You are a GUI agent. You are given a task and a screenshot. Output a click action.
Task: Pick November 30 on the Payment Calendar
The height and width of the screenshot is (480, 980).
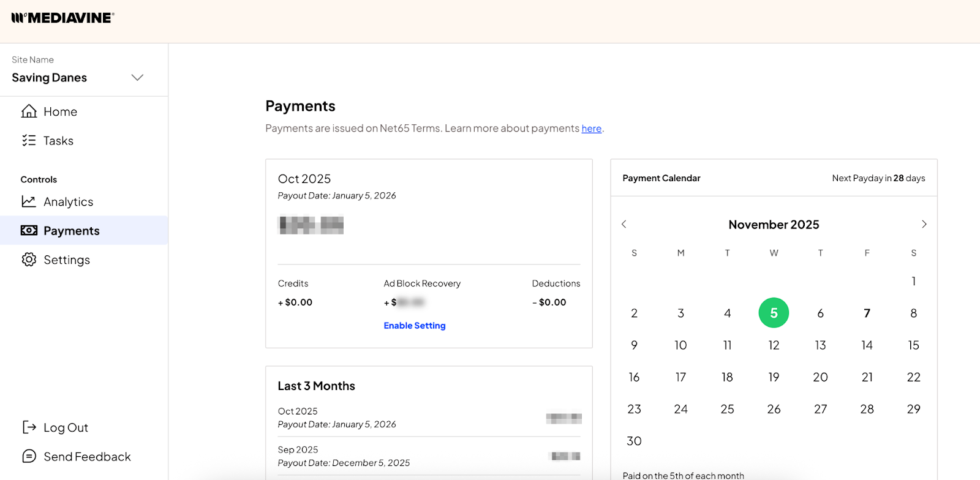tap(634, 441)
